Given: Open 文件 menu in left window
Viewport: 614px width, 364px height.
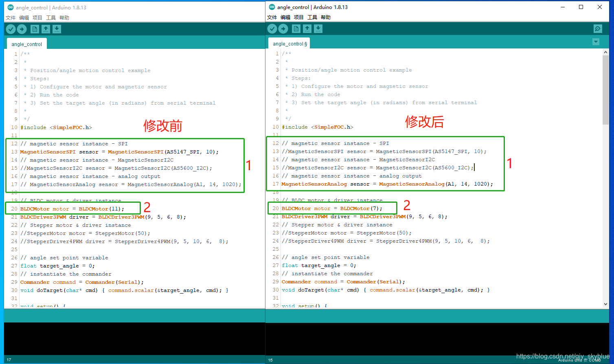Looking at the screenshot, I should pos(11,18).
